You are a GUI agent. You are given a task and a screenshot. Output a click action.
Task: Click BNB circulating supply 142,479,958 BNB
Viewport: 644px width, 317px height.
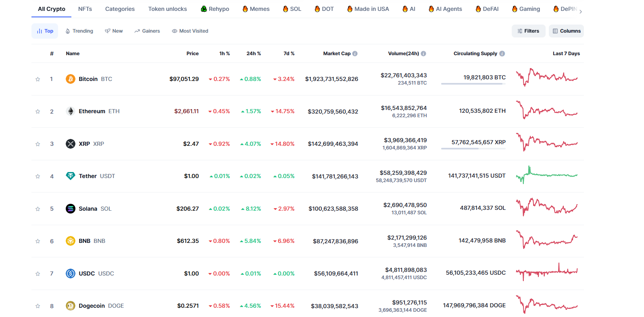coord(482,240)
